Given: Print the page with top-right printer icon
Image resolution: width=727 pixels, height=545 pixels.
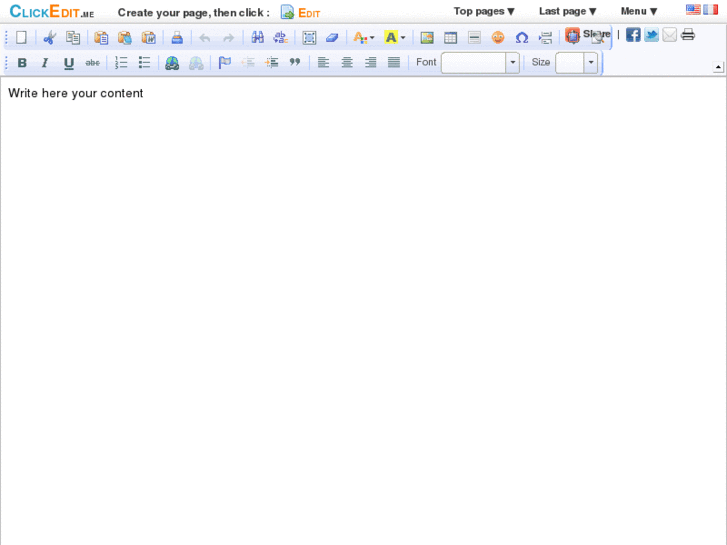Looking at the screenshot, I should click(688, 34).
